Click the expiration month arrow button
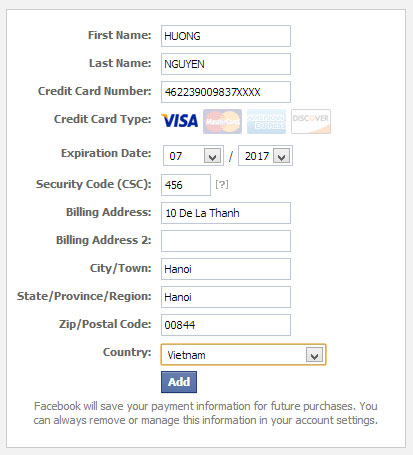Viewport: 413px width, 455px height. [212, 156]
